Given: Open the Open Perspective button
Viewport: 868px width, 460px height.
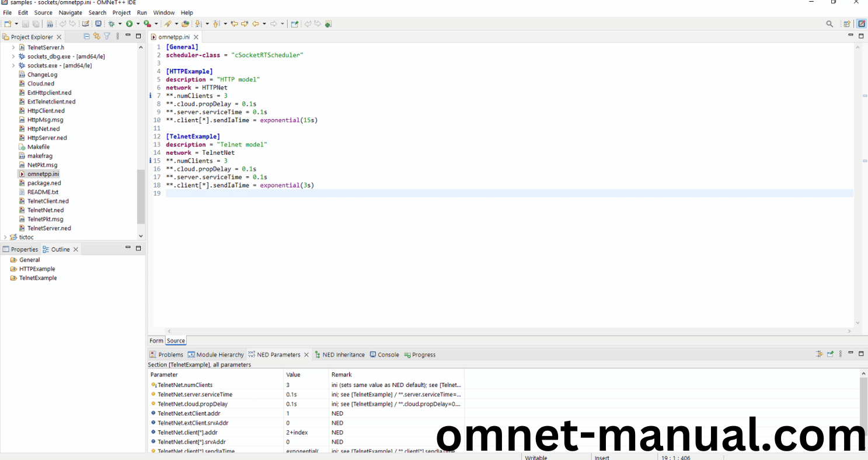Looking at the screenshot, I should click(x=846, y=24).
